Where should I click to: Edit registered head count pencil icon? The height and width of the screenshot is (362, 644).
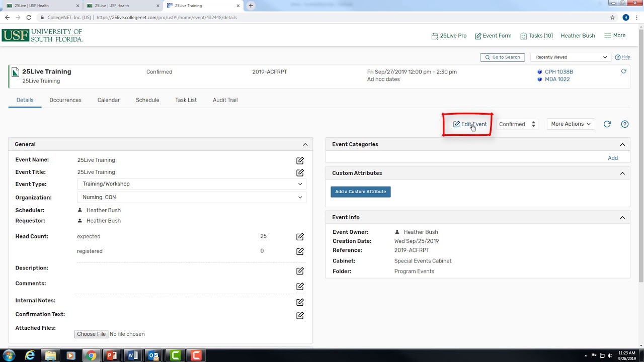point(300,251)
